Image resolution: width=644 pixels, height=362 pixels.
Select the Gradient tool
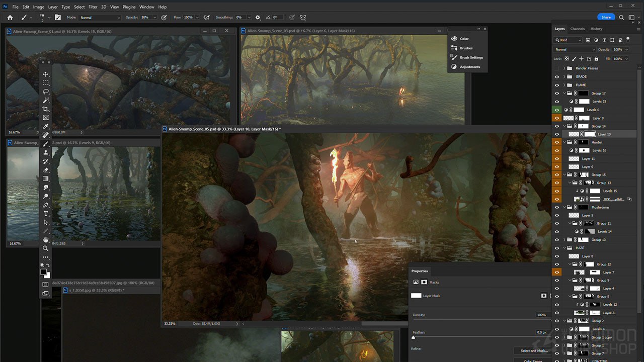click(x=46, y=178)
